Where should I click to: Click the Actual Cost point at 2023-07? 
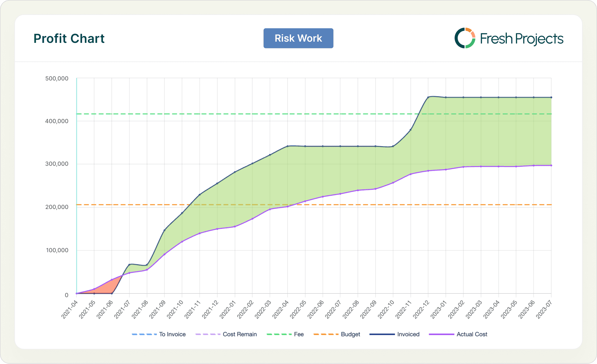coord(551,166)
